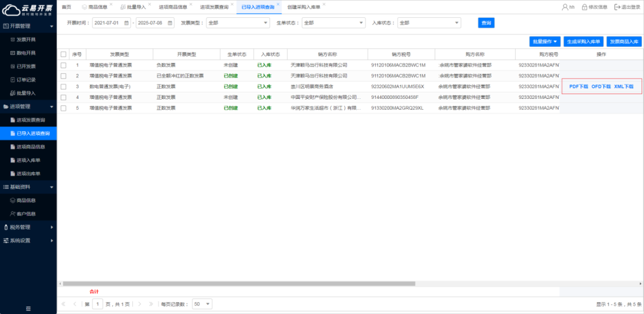Open calendar picker for start date 2021-07-01
The width and height of the screenshot is (644, 314).
click(126, 23)
